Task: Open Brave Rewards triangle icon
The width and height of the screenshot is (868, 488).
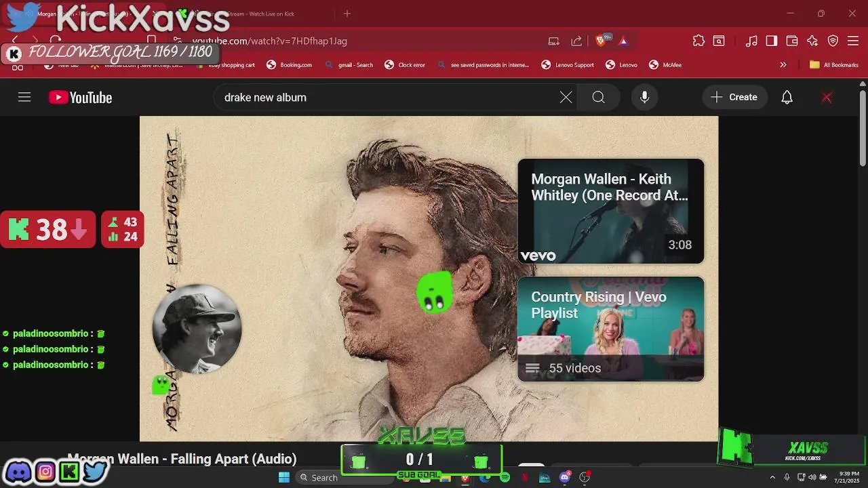Action: [x=623, y=41]
